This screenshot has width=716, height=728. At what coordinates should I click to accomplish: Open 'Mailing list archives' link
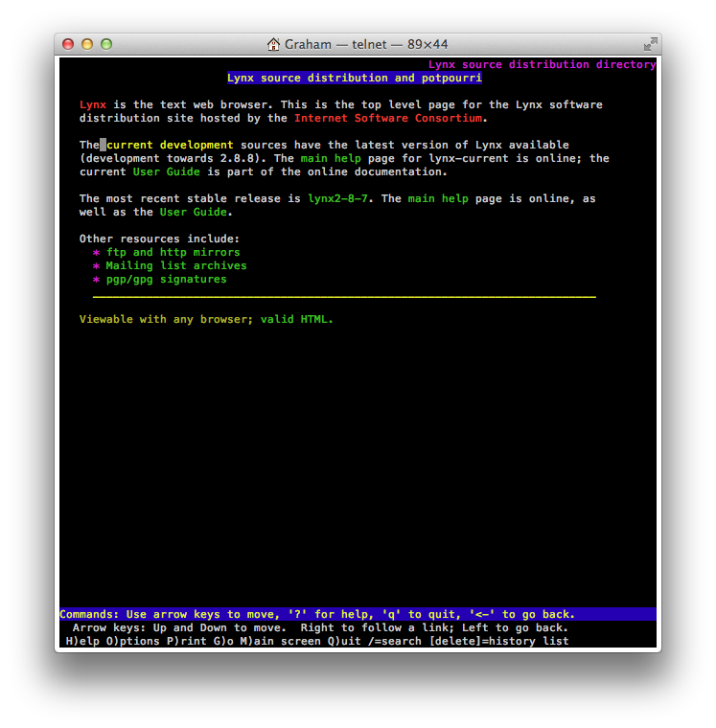176,265
